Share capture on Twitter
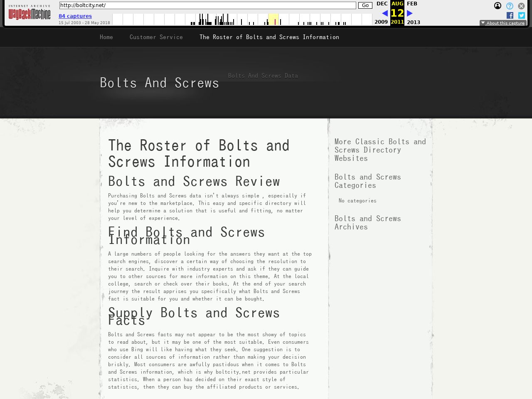532x399 pixels. coord(522,15)
